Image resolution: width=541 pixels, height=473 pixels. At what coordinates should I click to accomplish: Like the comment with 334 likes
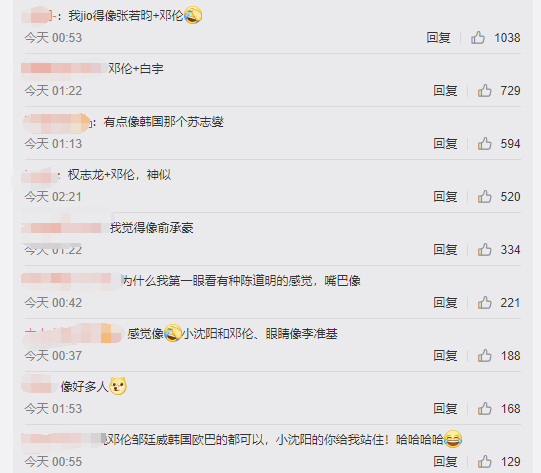(x=484, y=249)
